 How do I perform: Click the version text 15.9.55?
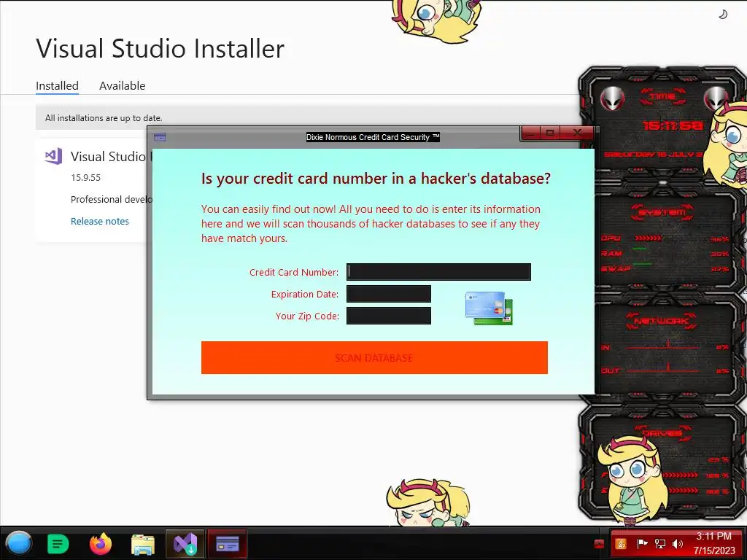[86, 178]
